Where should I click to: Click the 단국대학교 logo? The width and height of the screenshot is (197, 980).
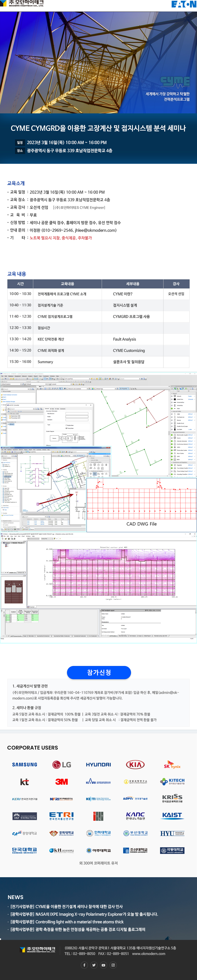(25, 850)
